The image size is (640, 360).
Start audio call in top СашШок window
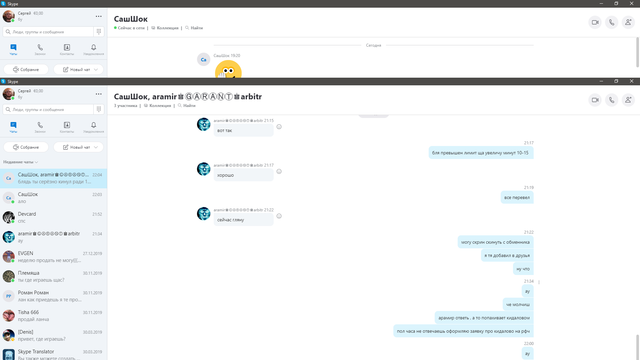click(x=611, y=22)
